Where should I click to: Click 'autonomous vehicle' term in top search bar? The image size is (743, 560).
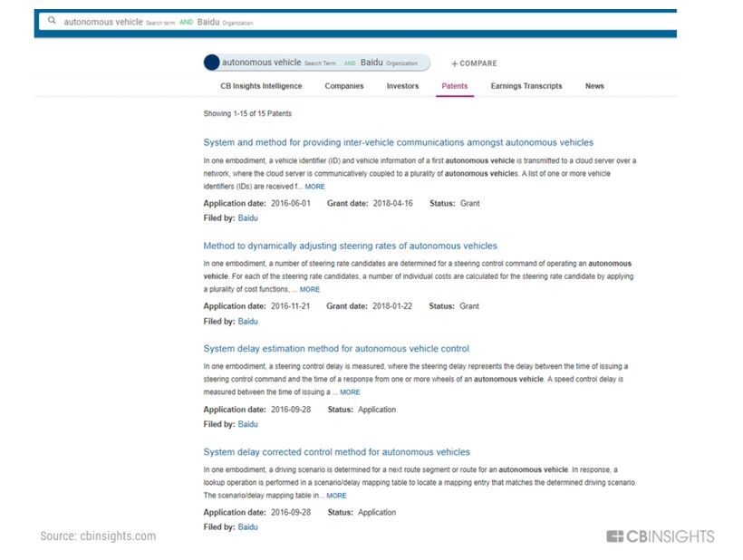tap(102, 22)
